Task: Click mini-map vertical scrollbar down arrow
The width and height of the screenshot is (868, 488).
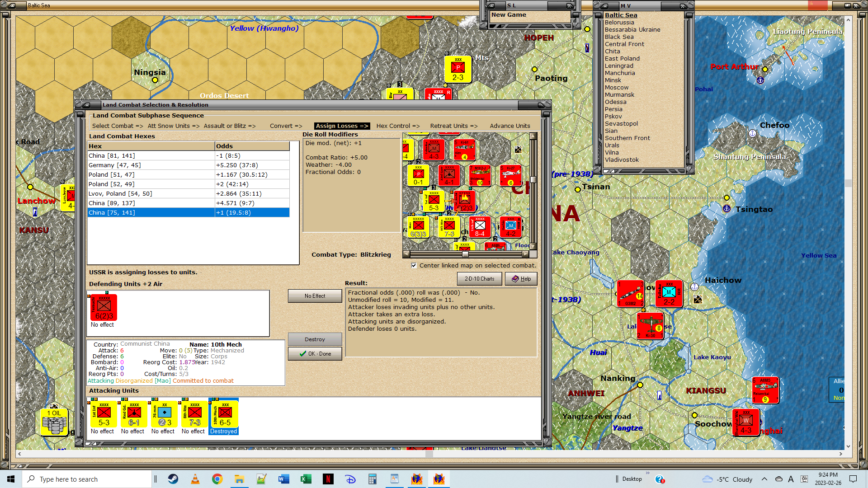Action: [533, 246]
